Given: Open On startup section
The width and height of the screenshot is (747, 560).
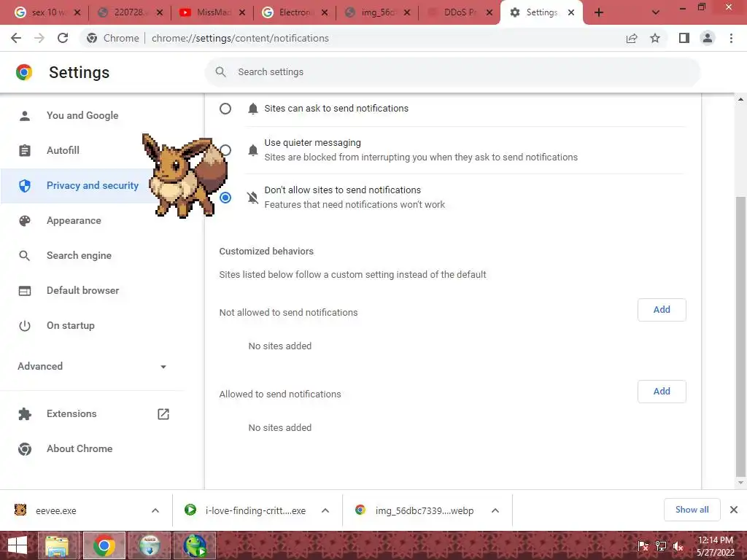Looking at the screenshot, I should (x=71, y=326).
